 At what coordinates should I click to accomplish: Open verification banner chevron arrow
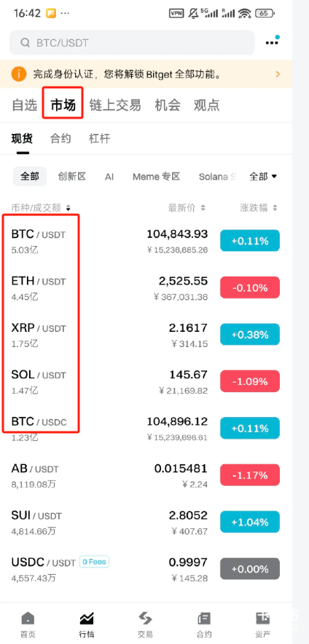tap(278, 74)
